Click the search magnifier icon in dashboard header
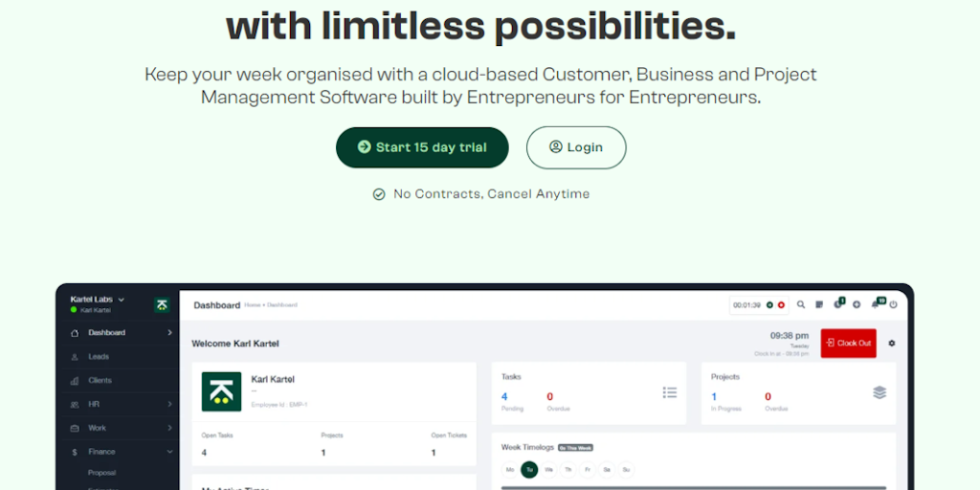 coord(801,305)
